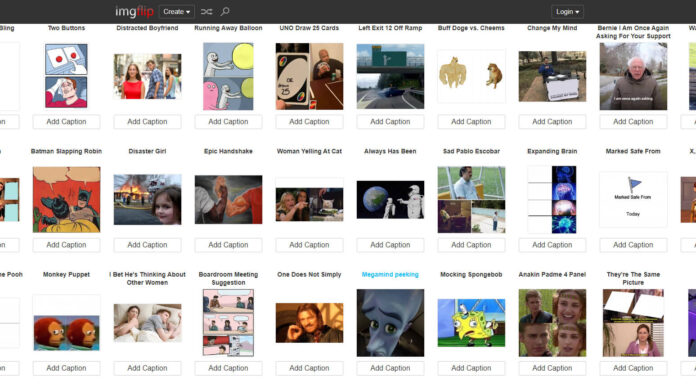This screenshot has width=696, height=385.
Task: Open the Epic Handshake title link
Action: click(x=228, y=151)
